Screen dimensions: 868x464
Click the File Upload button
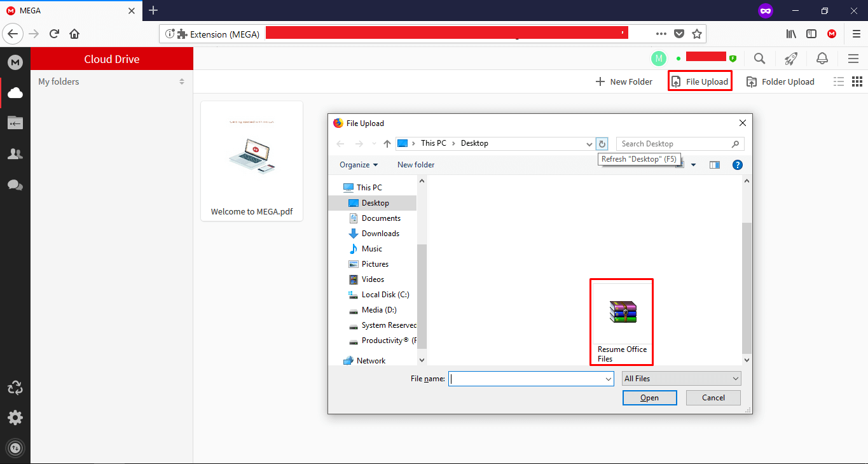[699, 81]
